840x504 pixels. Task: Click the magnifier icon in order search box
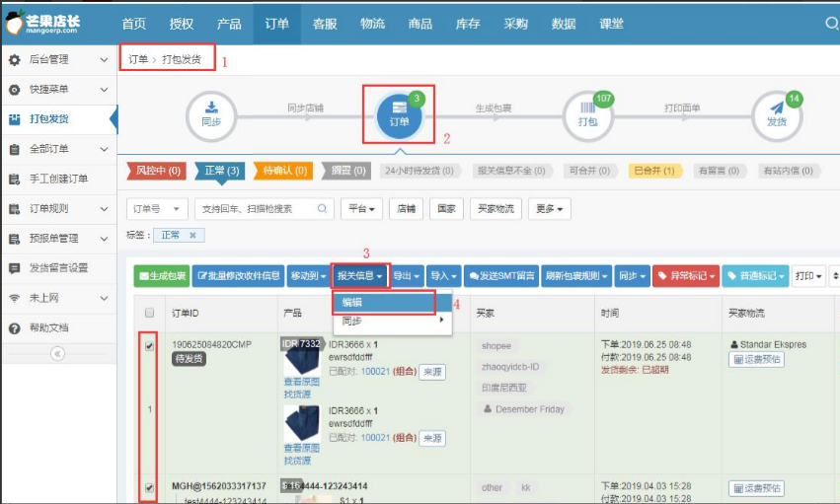point(323,209)
